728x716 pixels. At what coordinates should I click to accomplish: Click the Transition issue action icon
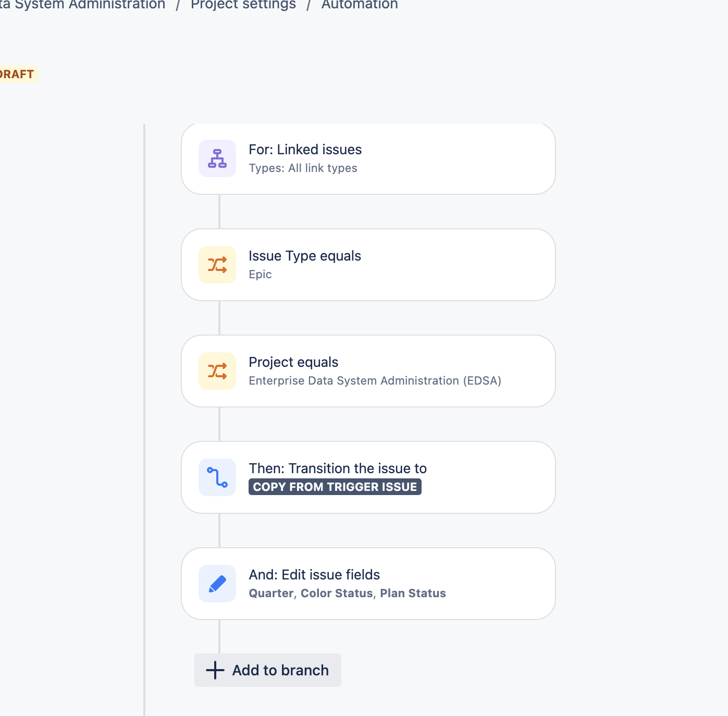point(217,477)
